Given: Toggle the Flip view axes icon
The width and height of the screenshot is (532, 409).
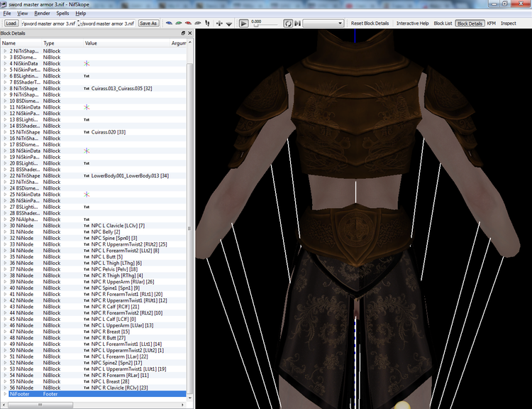Looking at the screenshot, I should pos(219,23).
